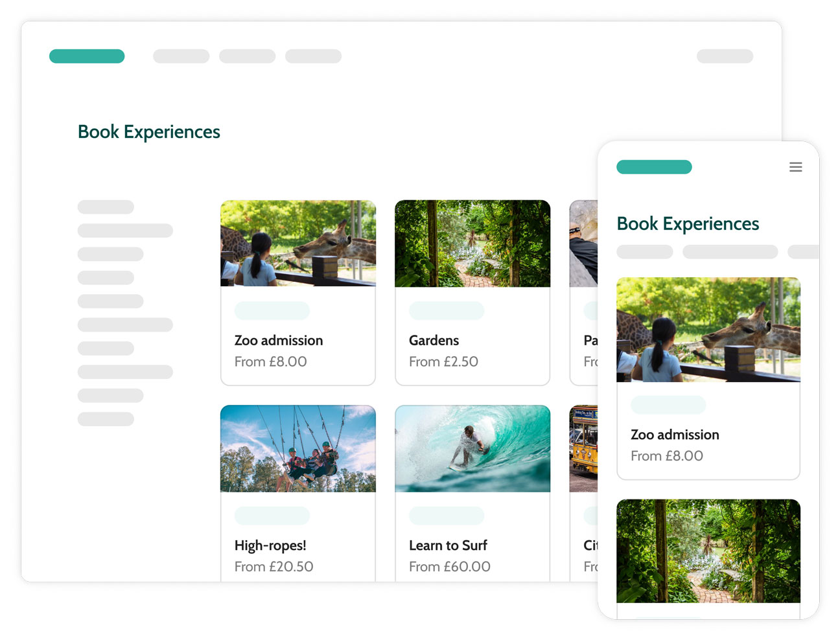The image size is (840, 640).
Task: Click the High-ropes! card title
Action: tap(270, 545)
